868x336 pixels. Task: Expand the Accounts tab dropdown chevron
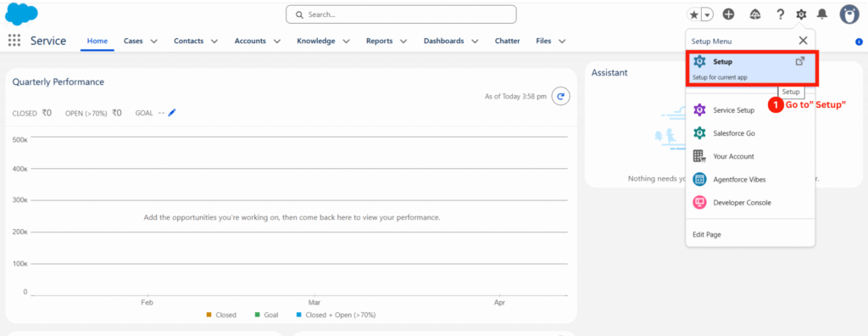pyautogui.click(x=277, y=41)
